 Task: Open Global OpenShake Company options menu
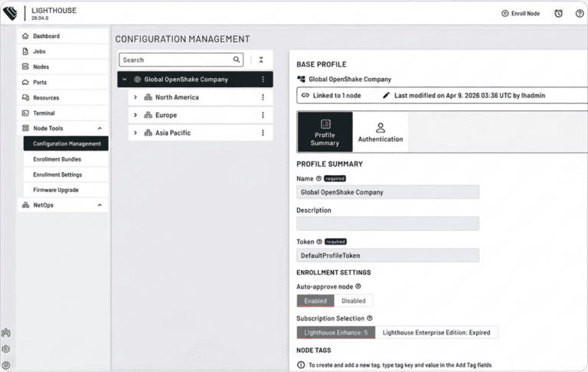[x=263, y=80]
